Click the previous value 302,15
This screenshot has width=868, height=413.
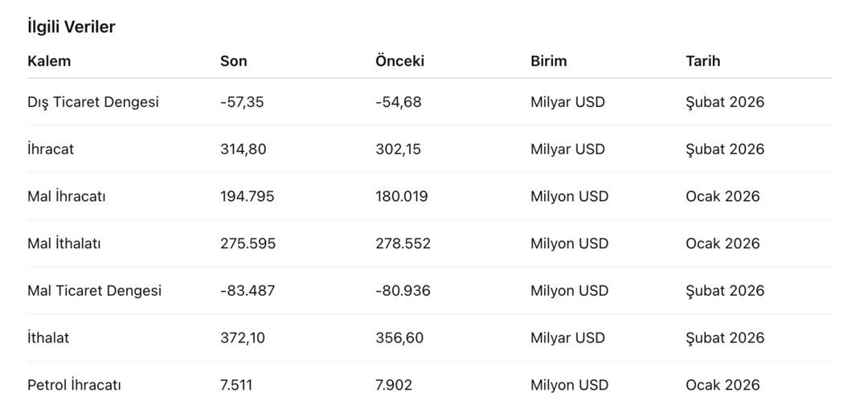(399, 149)
